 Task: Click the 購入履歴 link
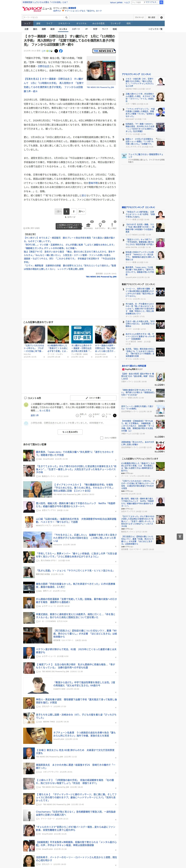(152, 17)
